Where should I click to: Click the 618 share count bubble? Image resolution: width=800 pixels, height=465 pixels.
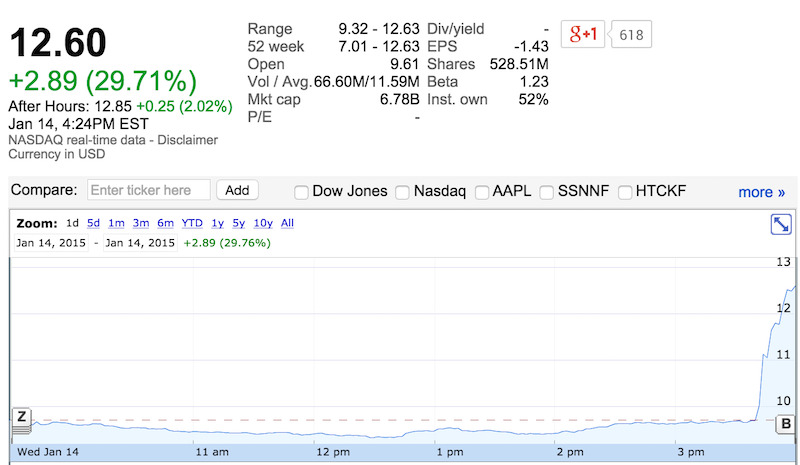(x=631, y=35)
